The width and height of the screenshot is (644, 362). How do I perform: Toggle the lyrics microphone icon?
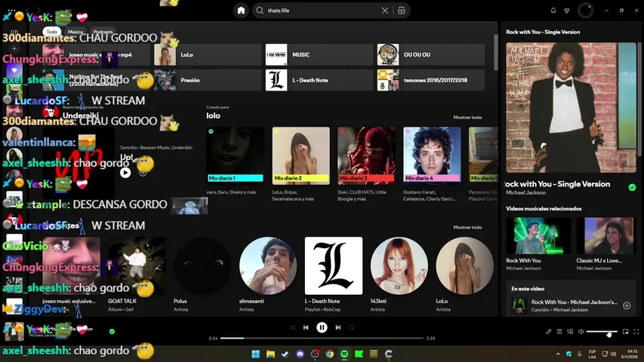point(548,332)
